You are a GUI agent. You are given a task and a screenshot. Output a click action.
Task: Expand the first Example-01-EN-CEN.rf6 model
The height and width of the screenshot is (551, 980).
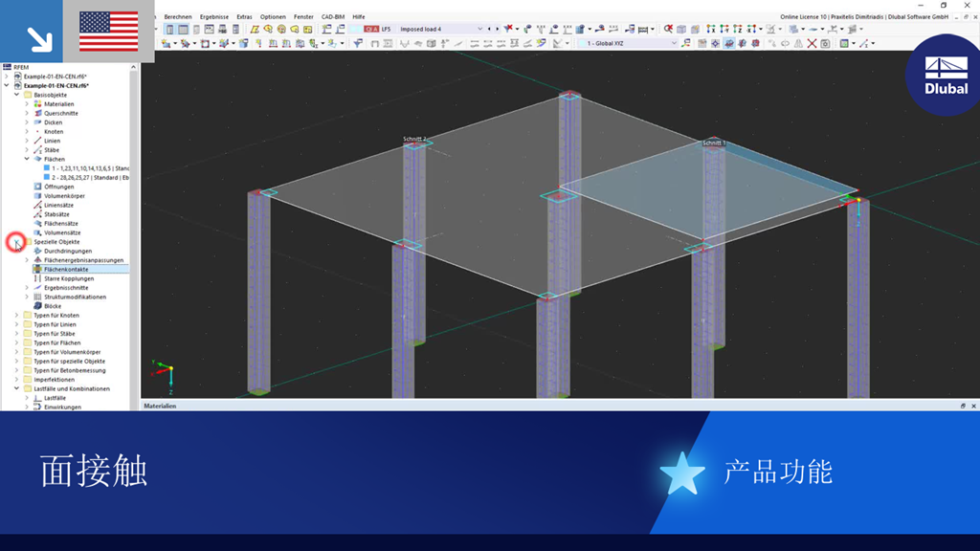point(7,77)
